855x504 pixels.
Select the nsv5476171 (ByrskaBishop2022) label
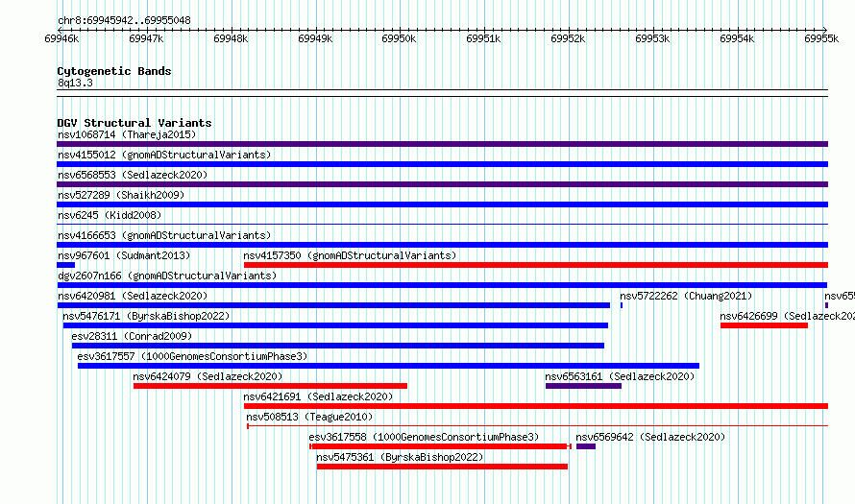[x=146, y=316]
